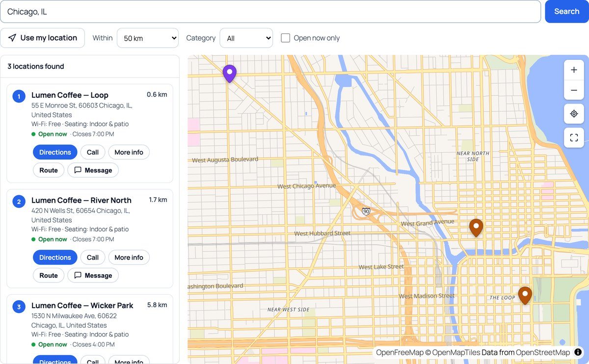Image resolution: width=589 pixels, height=364 pixels.
Task: Click Closes 4:00 PM text for Wicker Park
Action: click(x=93, y=344)
